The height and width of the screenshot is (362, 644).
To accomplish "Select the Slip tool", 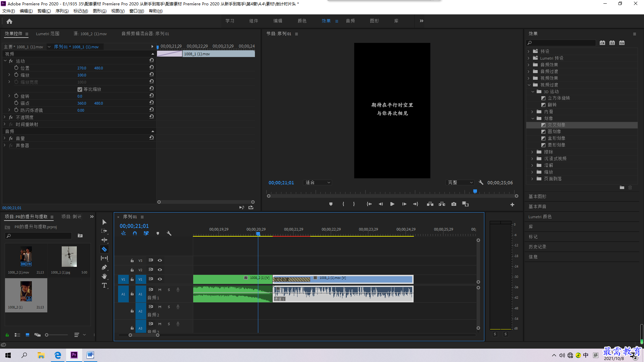I will 104,258.
